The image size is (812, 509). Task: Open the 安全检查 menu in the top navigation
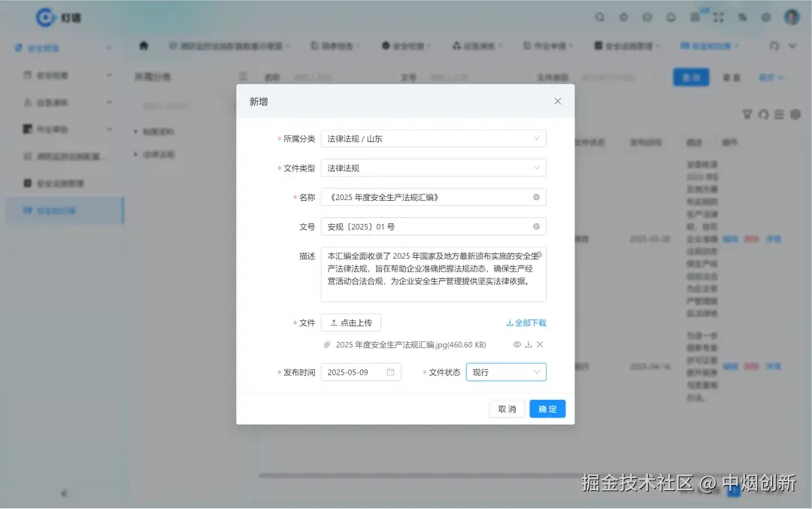click(x=406, y=45)
